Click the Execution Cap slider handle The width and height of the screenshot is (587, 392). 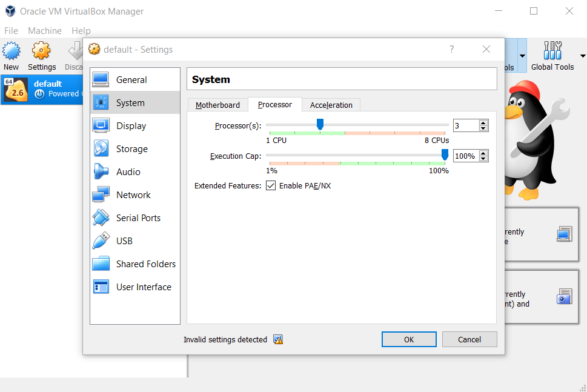445,154
